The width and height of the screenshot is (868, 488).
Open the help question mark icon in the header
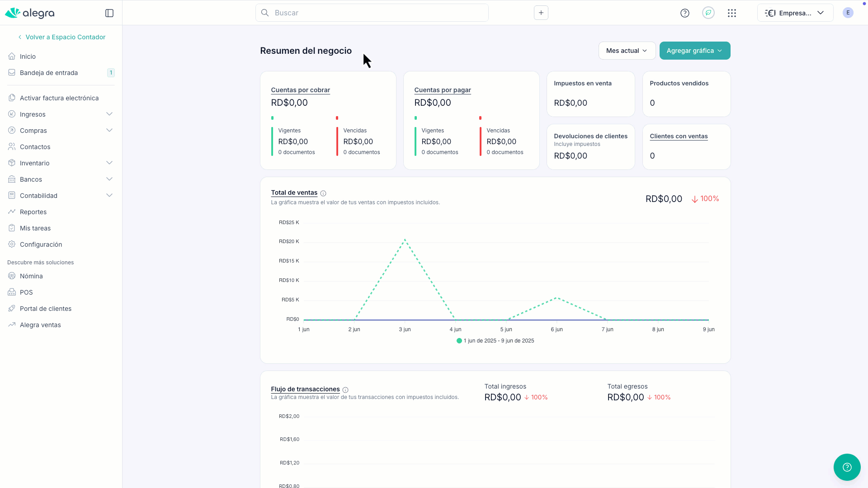[685, 13]
